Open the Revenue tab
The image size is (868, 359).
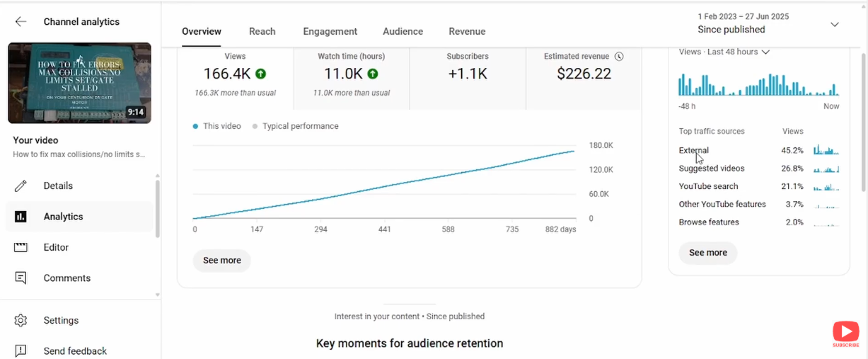click(467, 31)
